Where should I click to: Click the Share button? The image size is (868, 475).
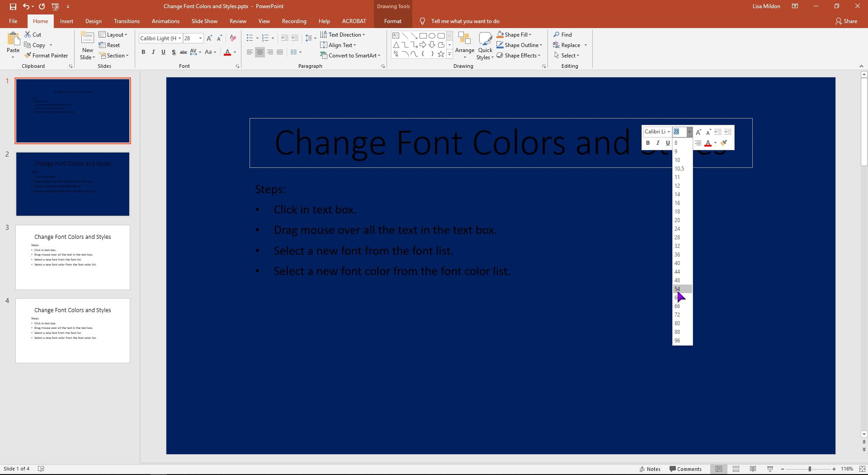tap(846, 21)
